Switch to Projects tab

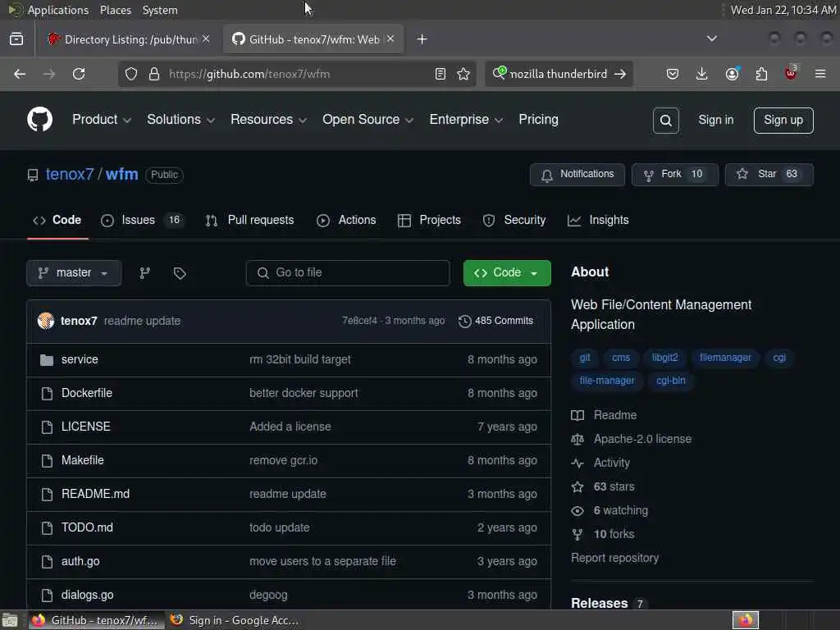(429, 220)
